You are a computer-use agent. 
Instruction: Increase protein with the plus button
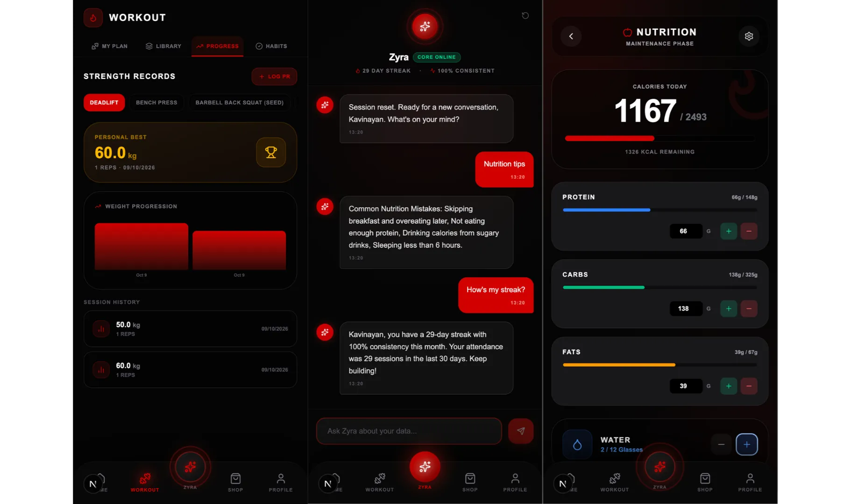click(728, 231)
